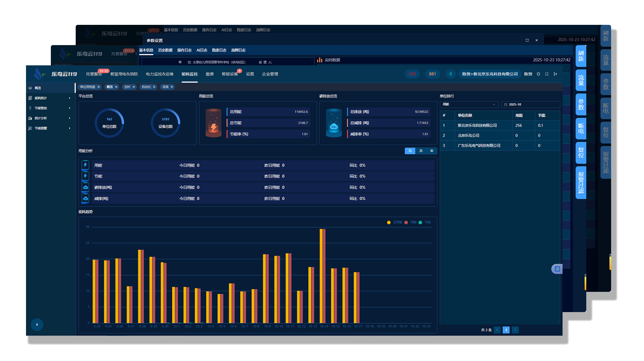The image size is (644, 361).
Task: Click the calendar icon beside 2025-10
Action: (506, 105)
